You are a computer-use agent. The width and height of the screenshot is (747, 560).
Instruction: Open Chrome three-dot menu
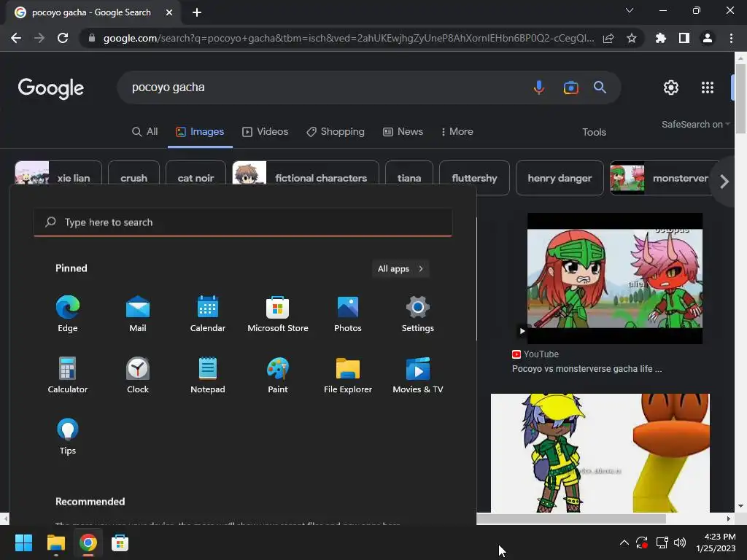tap(731, 38)
